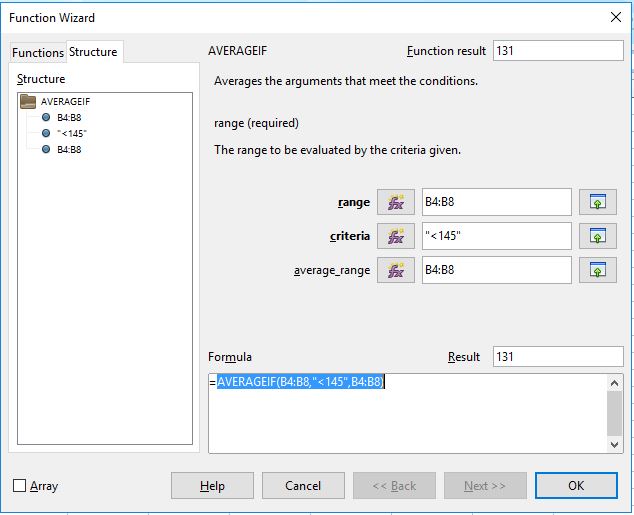Open Help for the function wizard
Viewport: 634px width, 515px height.
(x=212, y=485)
